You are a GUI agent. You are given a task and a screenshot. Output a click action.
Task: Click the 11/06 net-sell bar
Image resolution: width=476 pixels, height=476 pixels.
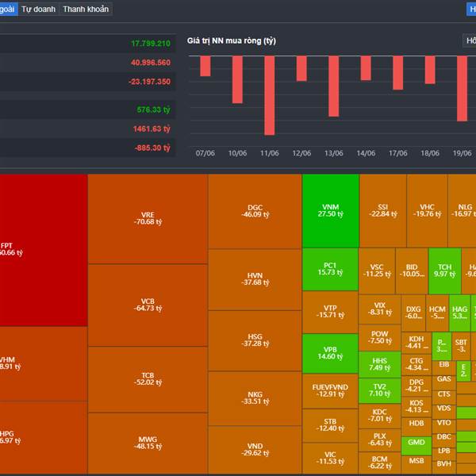269,95
